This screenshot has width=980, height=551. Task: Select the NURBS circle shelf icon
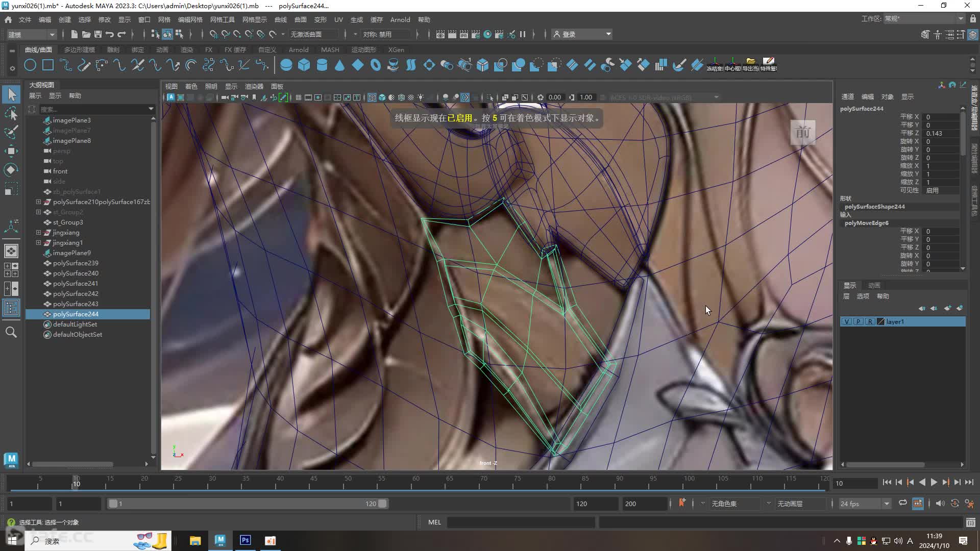pos(30,65)
